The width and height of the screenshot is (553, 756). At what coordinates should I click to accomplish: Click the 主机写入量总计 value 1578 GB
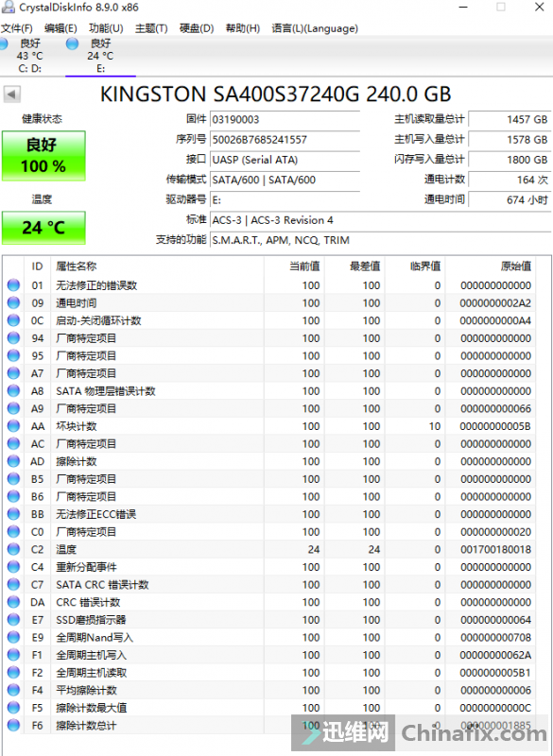[x=510, y=139]
